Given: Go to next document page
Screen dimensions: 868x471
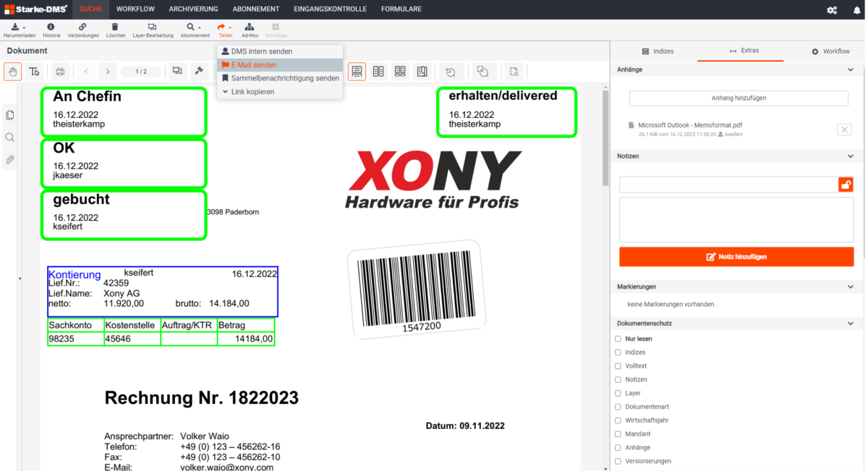Looking at the screenshot, I should [x=108, y=72].
